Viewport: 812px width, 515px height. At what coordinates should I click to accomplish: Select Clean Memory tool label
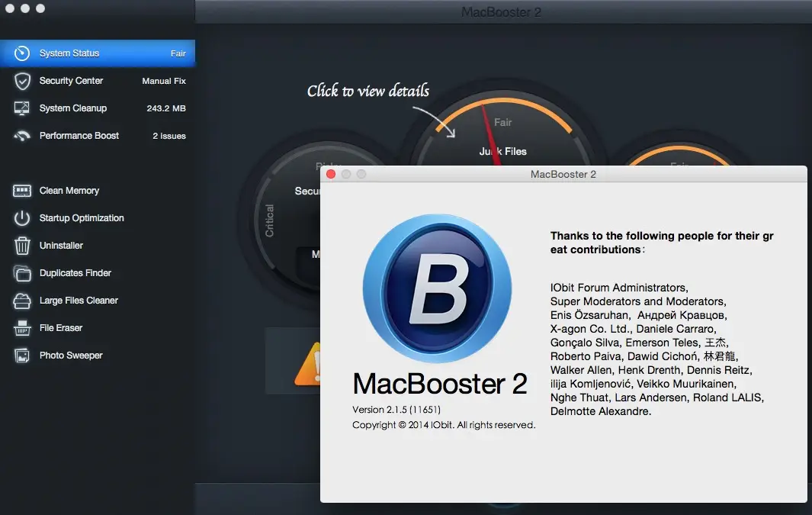69,191
